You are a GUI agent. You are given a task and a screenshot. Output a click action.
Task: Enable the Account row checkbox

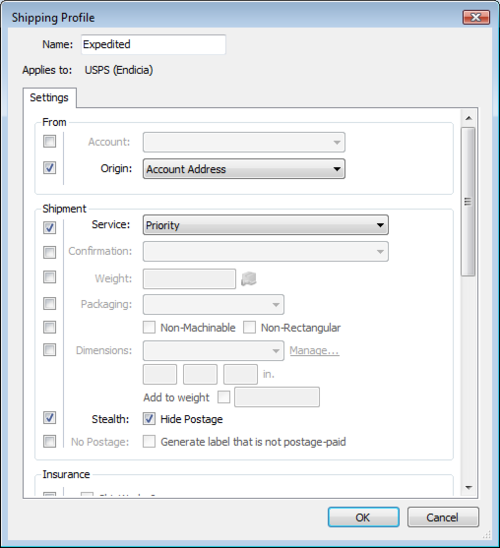[49, 142]
